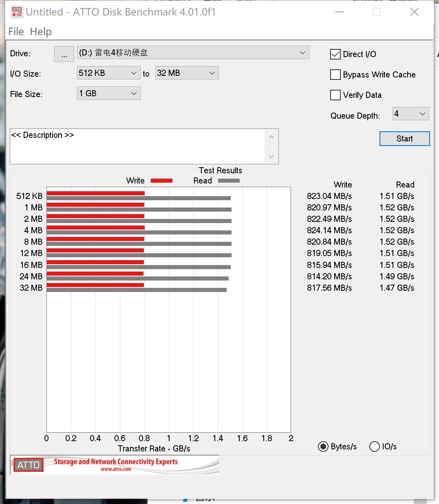Select the Bytes/s radio button
Screen dimensions: 439x504
pyautogui.click(x=323, y=447)
